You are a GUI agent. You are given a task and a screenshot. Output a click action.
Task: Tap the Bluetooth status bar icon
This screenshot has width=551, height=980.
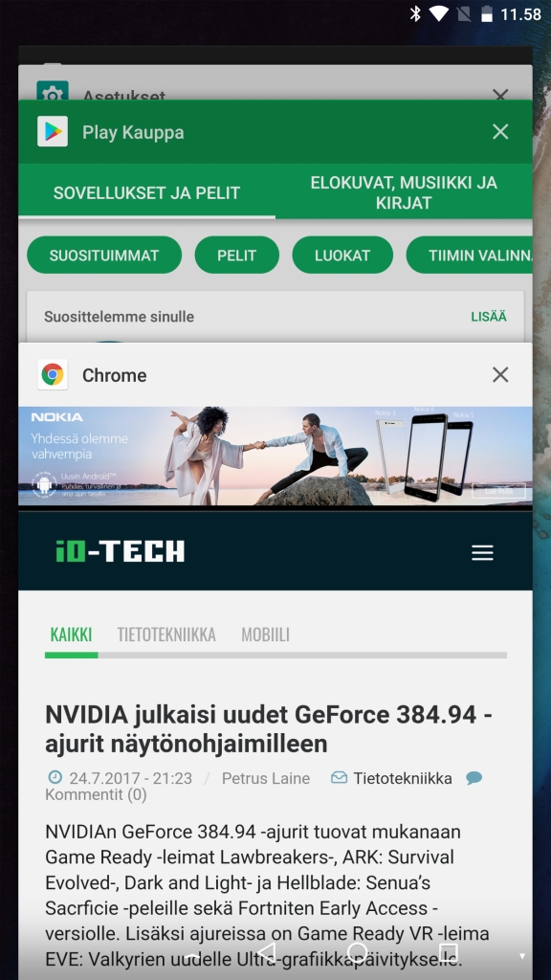point(415,13)
